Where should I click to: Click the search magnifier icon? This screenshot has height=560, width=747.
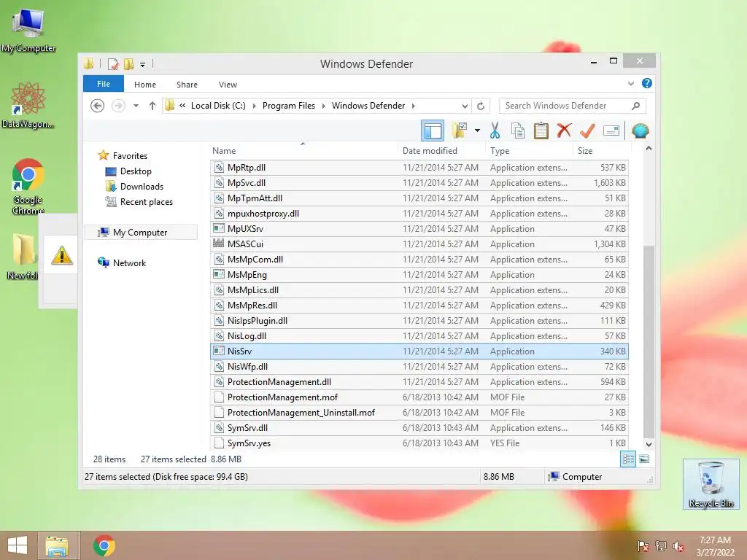coord(635,106)
